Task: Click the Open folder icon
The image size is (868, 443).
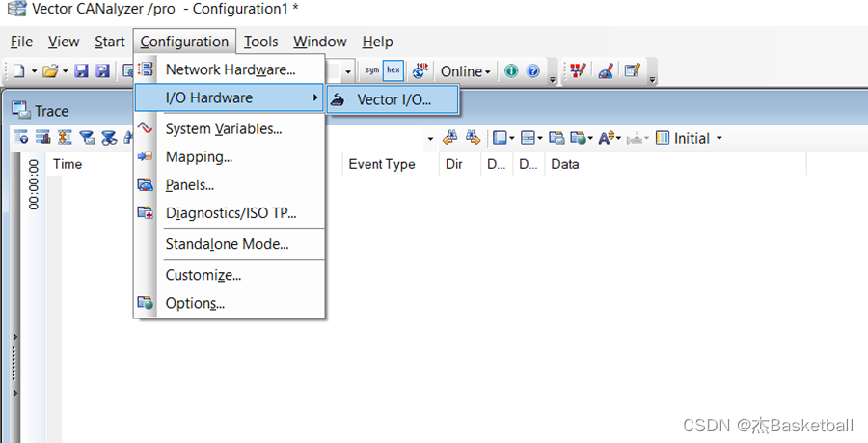Action: click(x=50, y=70)
